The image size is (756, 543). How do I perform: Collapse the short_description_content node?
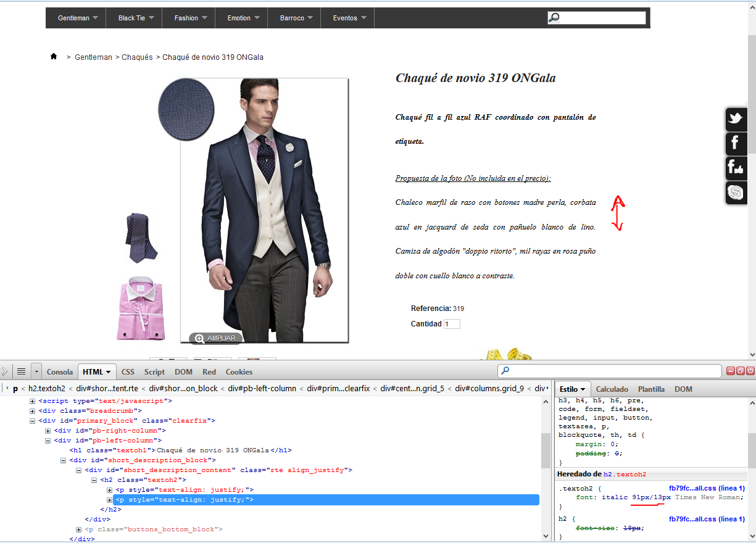pyautogui.click(x=79, y=470)
